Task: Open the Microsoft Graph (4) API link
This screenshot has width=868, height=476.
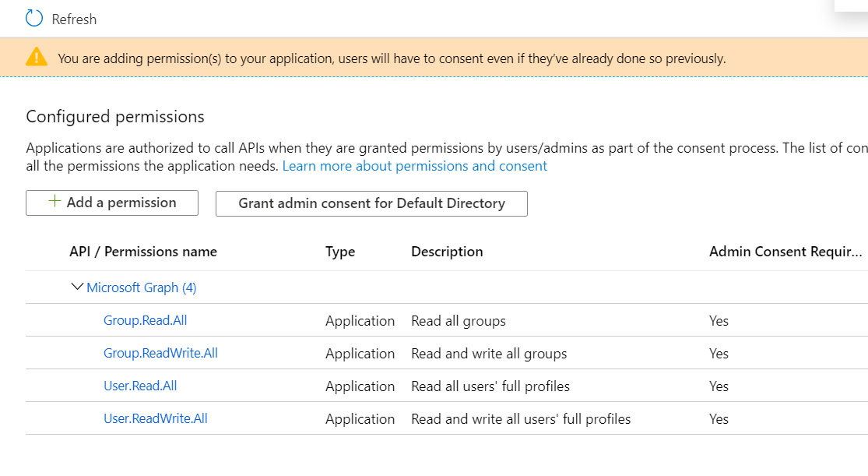Action: click(141, 287)
